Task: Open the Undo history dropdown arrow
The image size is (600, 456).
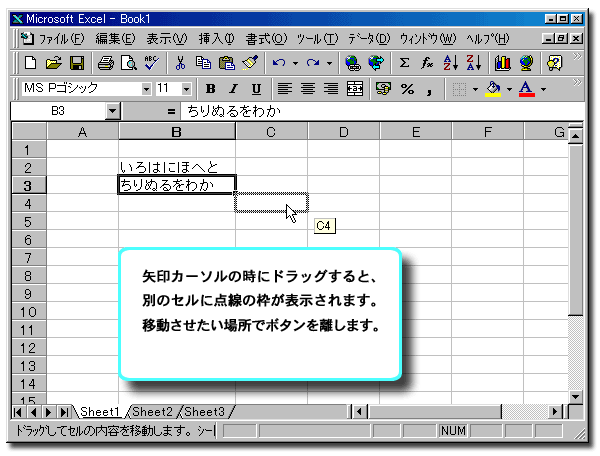Action: point(295,63)
